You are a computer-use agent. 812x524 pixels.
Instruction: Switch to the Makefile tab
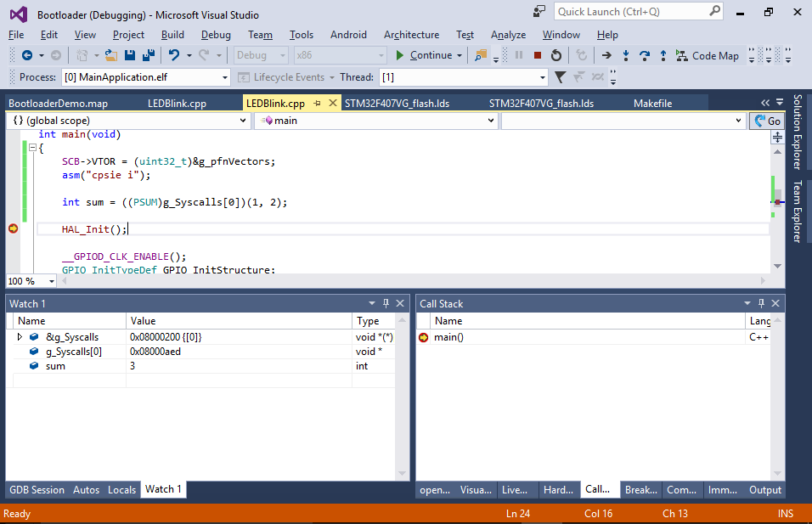click(x=652, y=103)
